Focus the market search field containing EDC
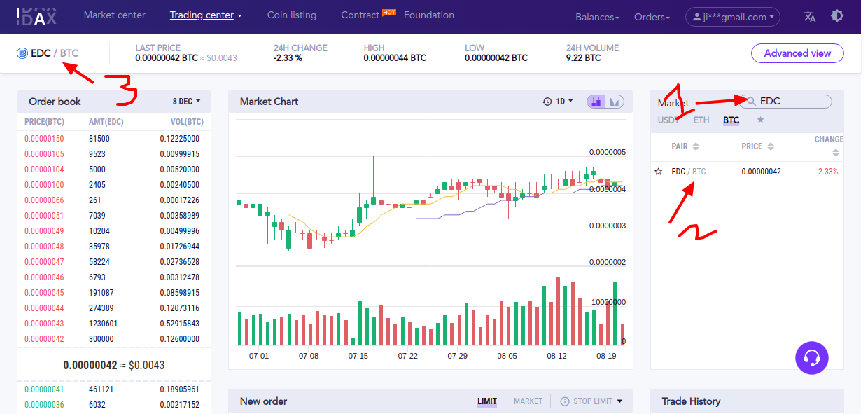The width and height of the screenshot is (868, 414). click(x=786, y=102)
